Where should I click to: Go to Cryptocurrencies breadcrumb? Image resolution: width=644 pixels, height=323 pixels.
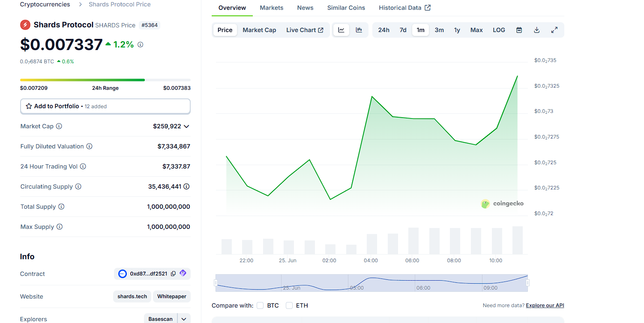45,4
